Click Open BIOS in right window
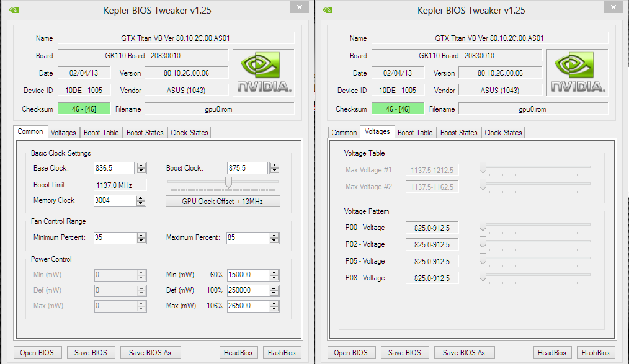The width and height of the screenshot is (629, 364). pyautogui.click(x=350, y=353)
